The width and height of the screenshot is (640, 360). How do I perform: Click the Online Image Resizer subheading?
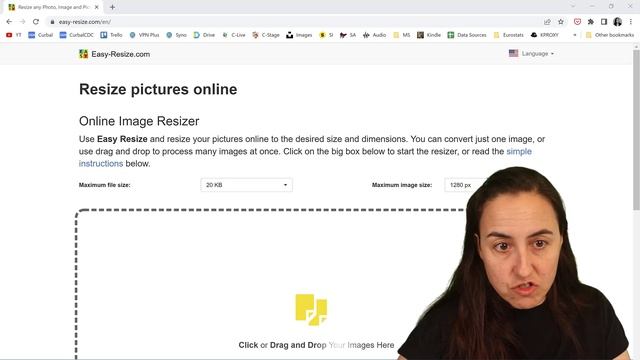pos(139,121)
